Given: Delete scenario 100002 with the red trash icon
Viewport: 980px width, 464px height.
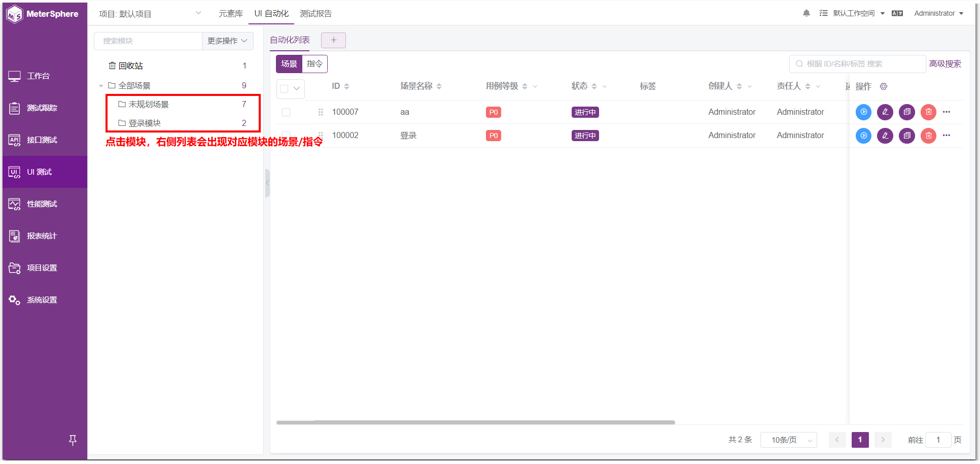Looking at the screenshot, I should [x=928, y=136].
